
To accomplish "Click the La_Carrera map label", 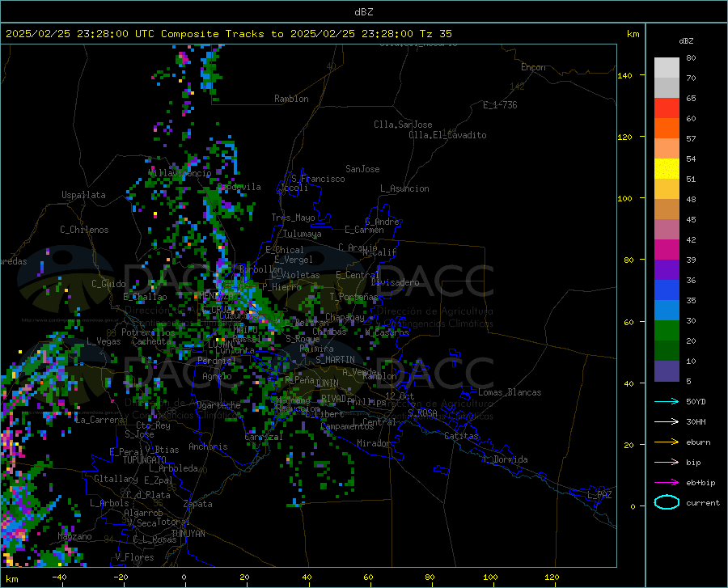I will pos(99,420).
